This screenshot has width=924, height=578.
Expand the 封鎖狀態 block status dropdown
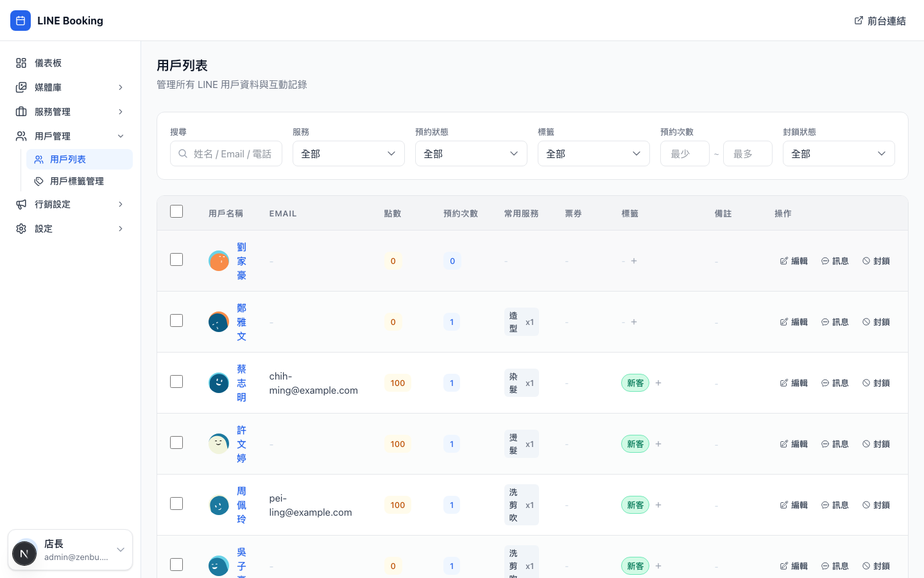pyautogui.click(x=839, y=153)
